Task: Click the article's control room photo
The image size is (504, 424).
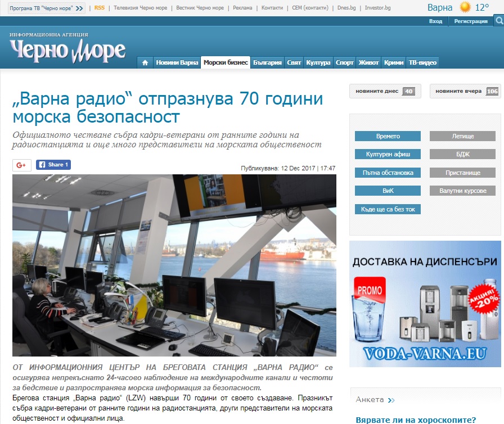Action: click(x=174, y=265)
